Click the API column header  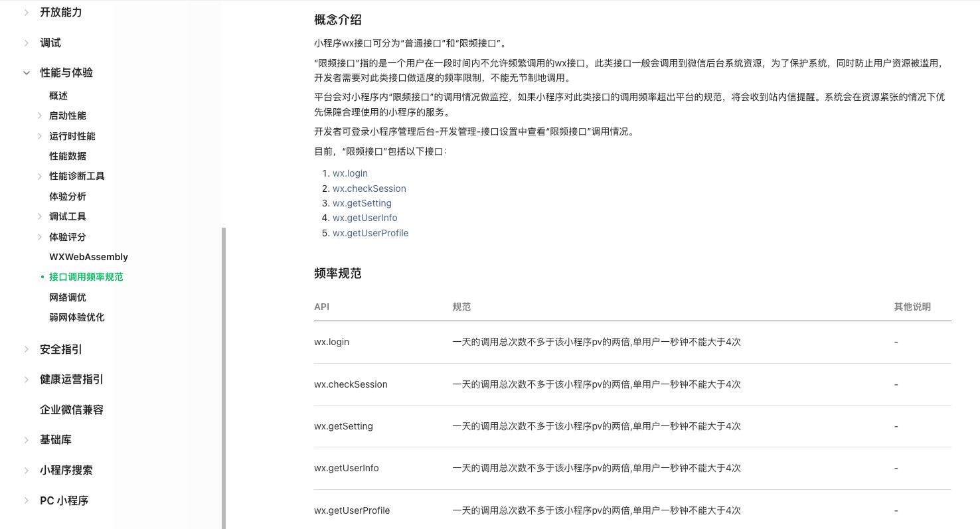[x=321, y=307]
